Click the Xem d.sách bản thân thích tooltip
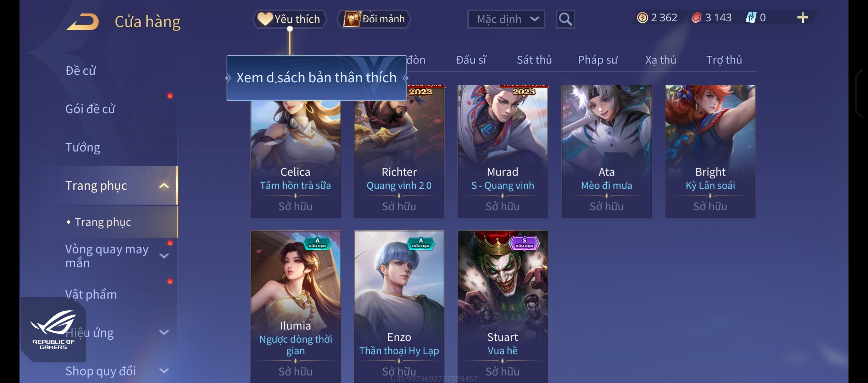Image resolution: width=868 pixels, height=383 pixels. coord(317,78)
